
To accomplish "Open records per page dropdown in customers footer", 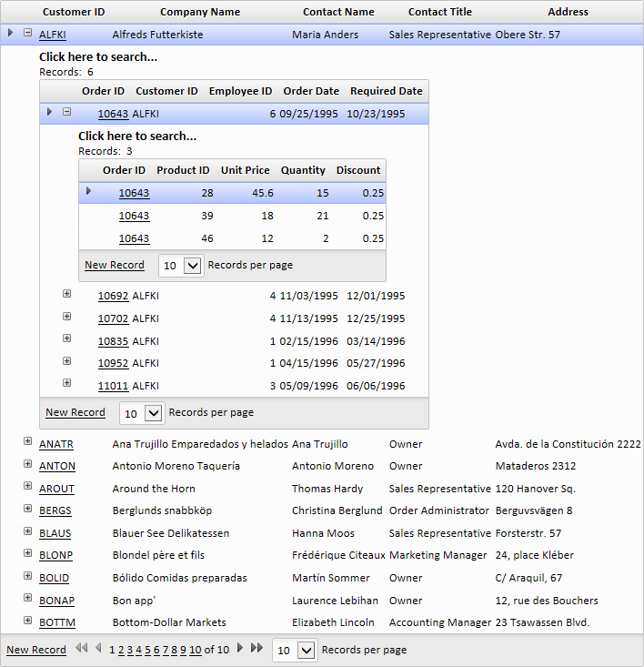I will coord(306,651).
